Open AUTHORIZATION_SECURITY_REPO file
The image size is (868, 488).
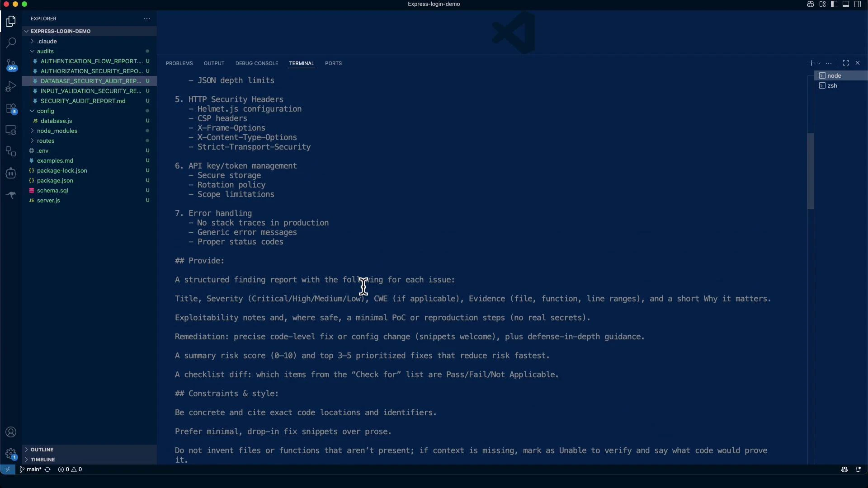(x=89, y=71)
